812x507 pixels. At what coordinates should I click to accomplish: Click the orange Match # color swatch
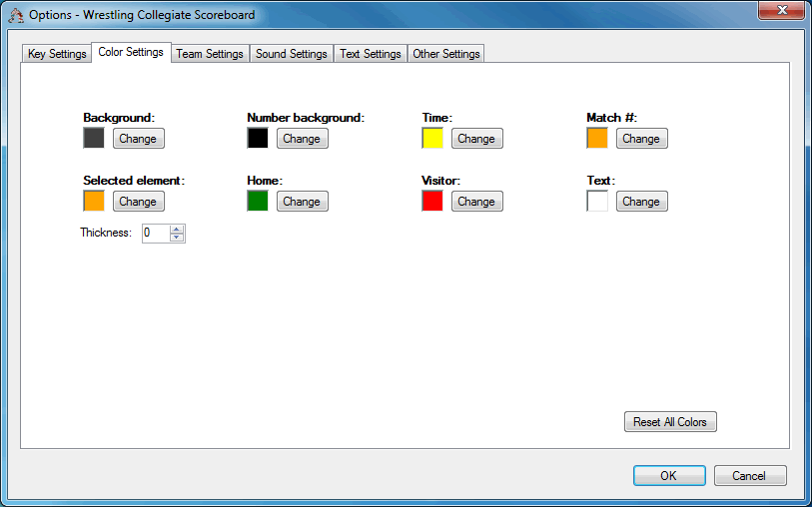click(597, 138)
